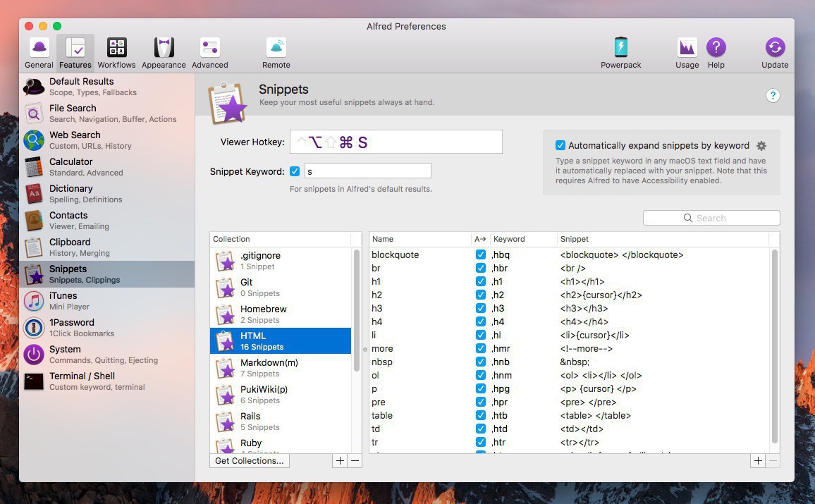
Task: Click the Viewer Hotkey field
Action: point(396,142)
